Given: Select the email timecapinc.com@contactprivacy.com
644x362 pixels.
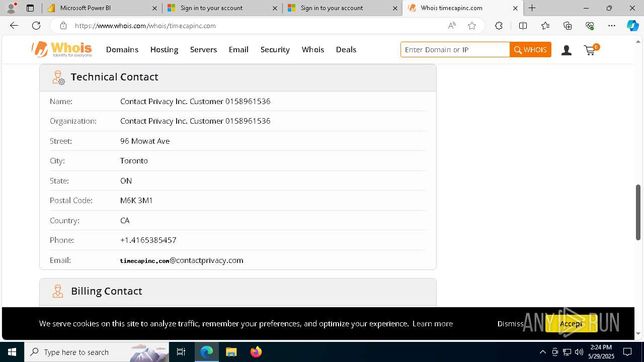Looking at the screenshot, I should click(182, 260).
